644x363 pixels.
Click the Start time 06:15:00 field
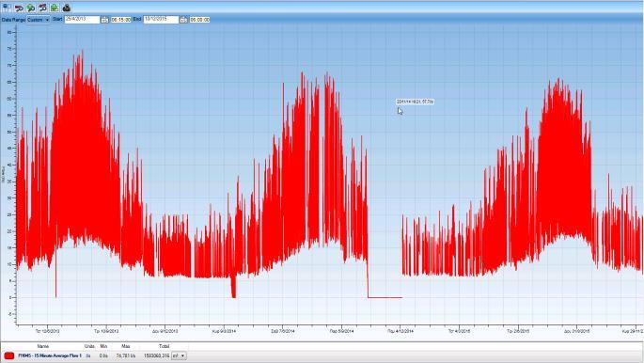tap(121, 20)
